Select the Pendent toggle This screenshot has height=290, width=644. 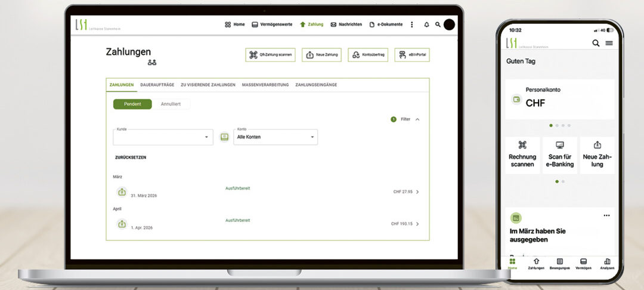click(132, 104)
